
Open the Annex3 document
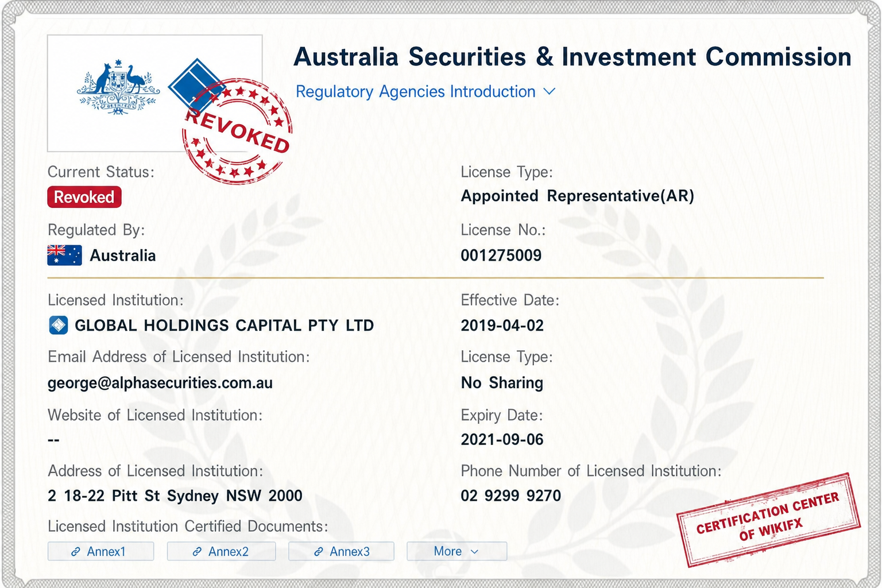(x=341, y=551)
